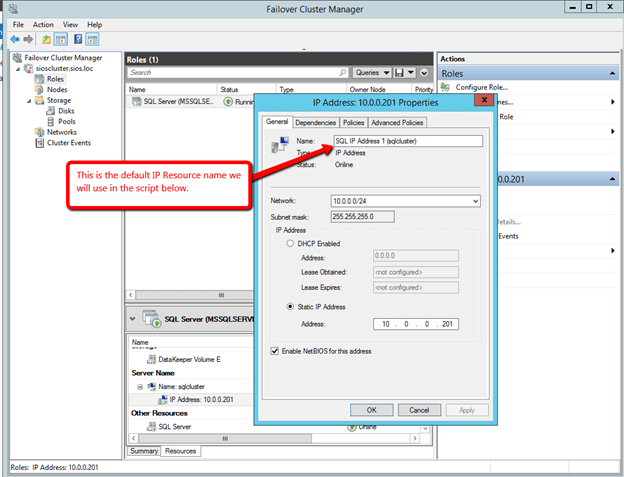Open the Networks node icon
The image size is (624, 477).
coord(39,132)
